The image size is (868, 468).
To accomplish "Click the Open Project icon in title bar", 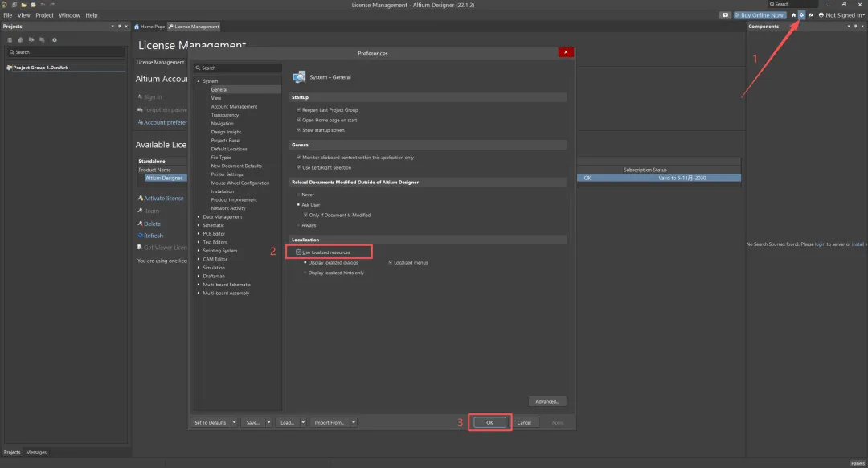I will 33,5.
